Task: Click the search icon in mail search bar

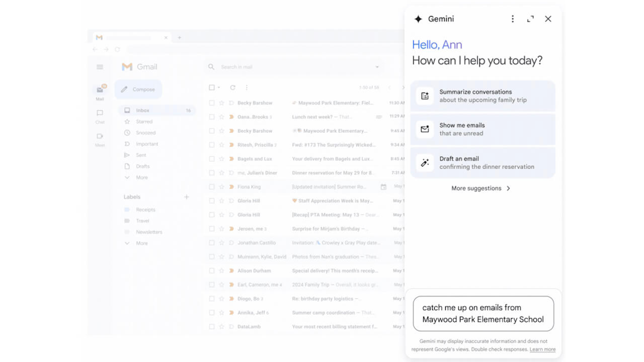Action: [211, 66]
